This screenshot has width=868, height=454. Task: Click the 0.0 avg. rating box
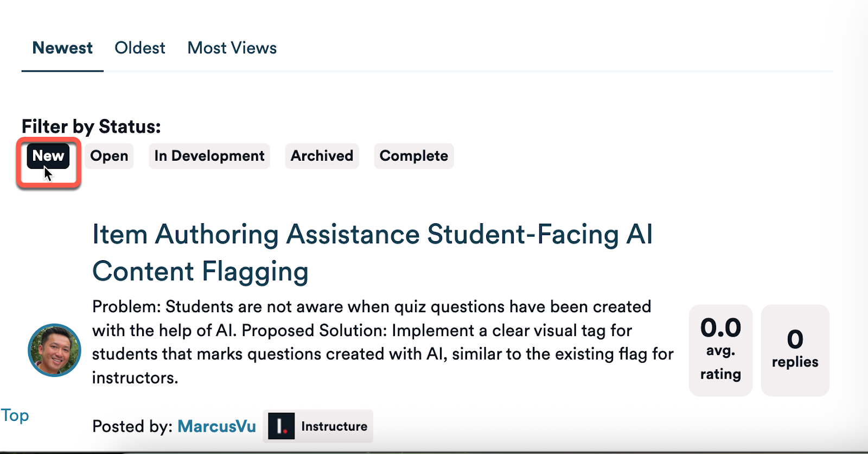(x=720, y=350)
